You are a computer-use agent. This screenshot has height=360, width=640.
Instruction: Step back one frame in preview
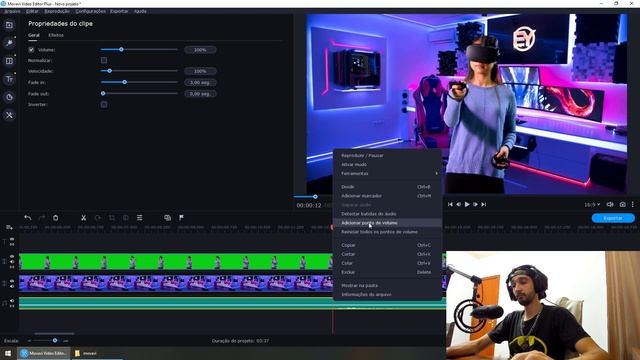pos(458,204)
